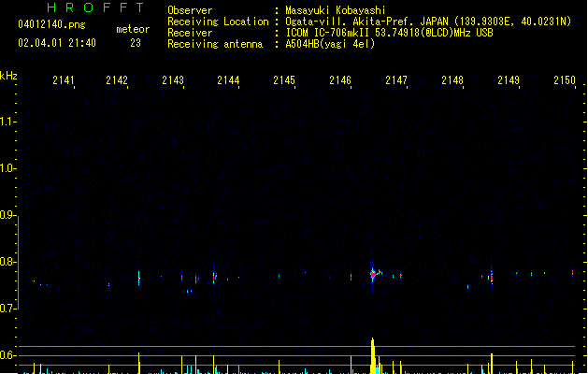Click the Receiver field label
This screenshot has width=588, height=374.
[x=190, y=33]
